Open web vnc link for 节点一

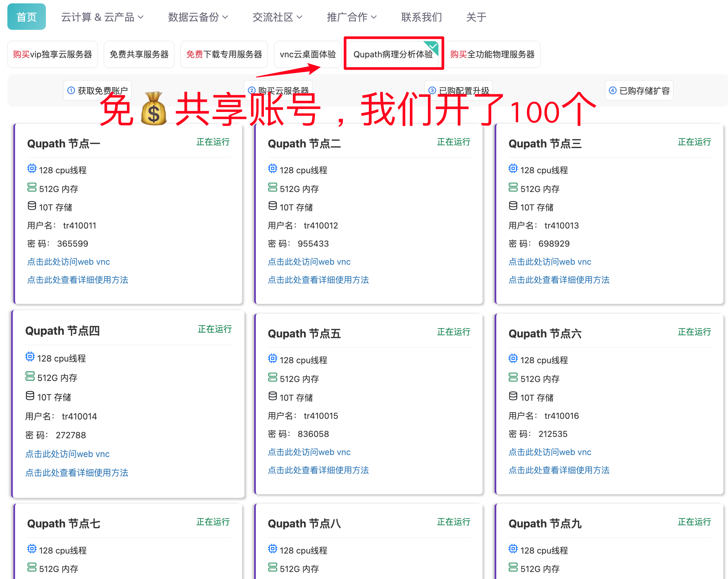click(68, 262)
